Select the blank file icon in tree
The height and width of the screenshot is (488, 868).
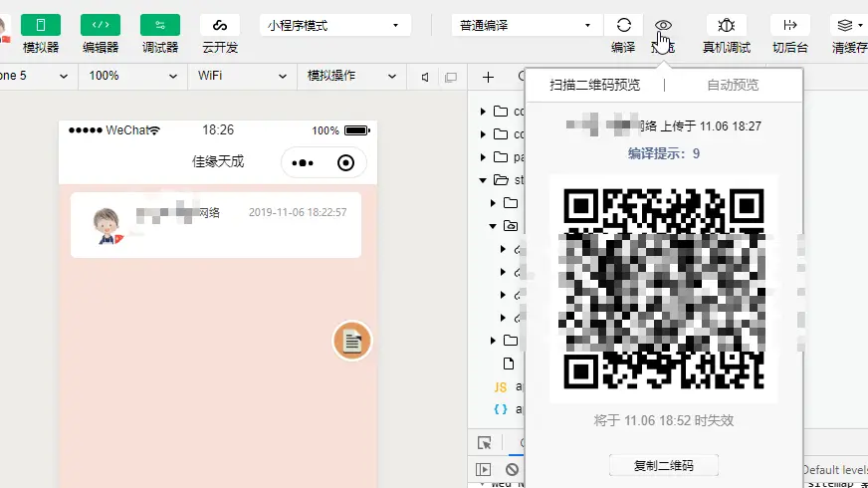click(x=509, y=364)
